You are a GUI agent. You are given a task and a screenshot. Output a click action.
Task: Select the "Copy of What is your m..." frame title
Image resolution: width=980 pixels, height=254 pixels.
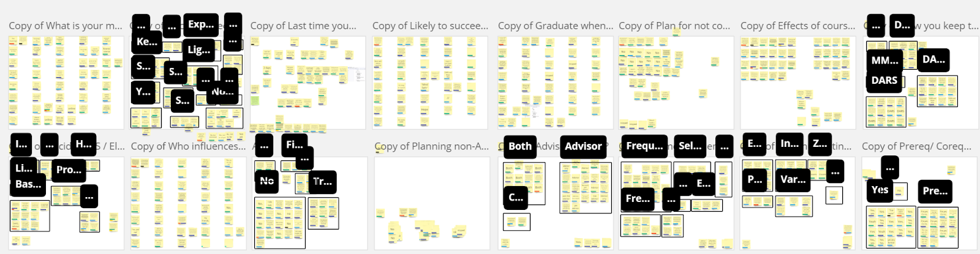tap(66, 26)
